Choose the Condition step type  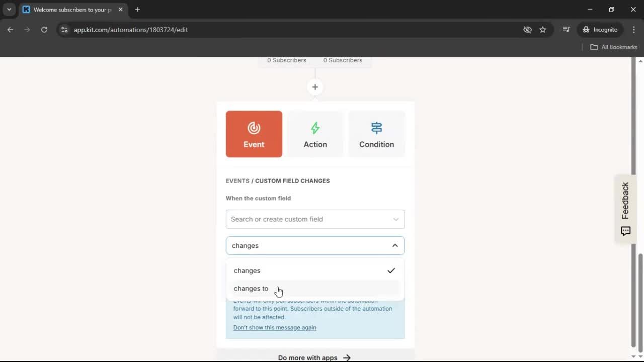tap(376, 134)
